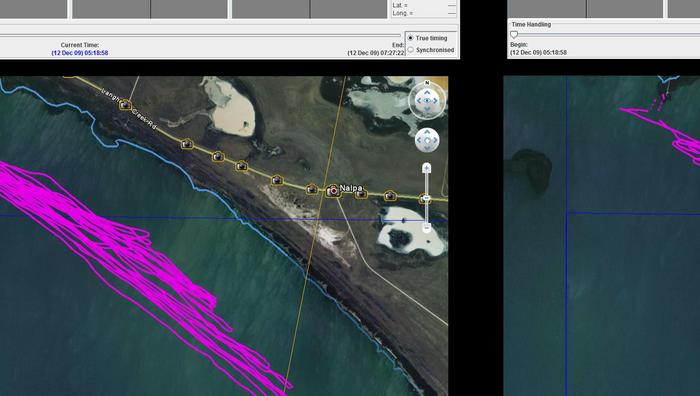Tilt view up with look-around up arrow

pos(427,92)
